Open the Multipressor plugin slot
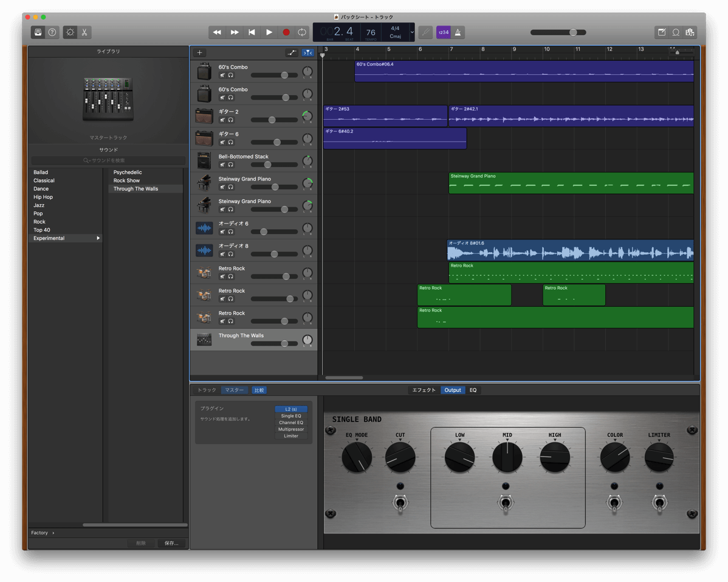This screenshot has height=582, width=728. pos(291,430)
